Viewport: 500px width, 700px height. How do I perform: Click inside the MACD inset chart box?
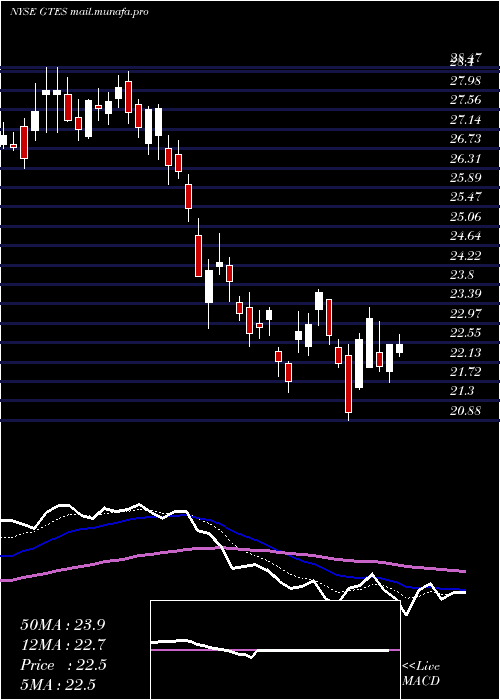[x=275, y=650]
